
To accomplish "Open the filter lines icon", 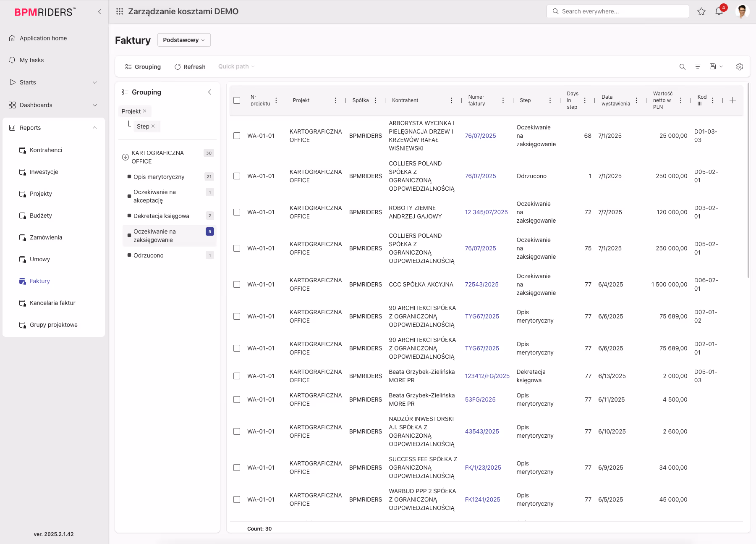I will 698,67.
